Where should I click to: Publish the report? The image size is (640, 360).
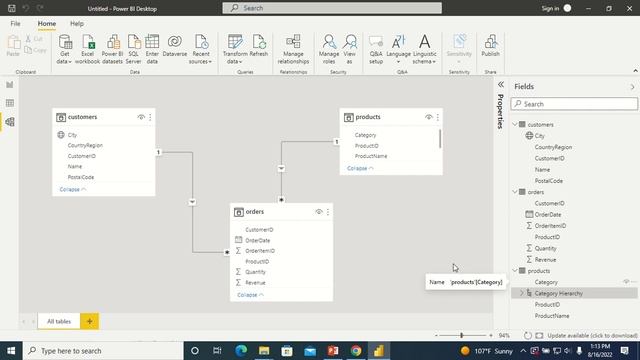tap(491, 46)
